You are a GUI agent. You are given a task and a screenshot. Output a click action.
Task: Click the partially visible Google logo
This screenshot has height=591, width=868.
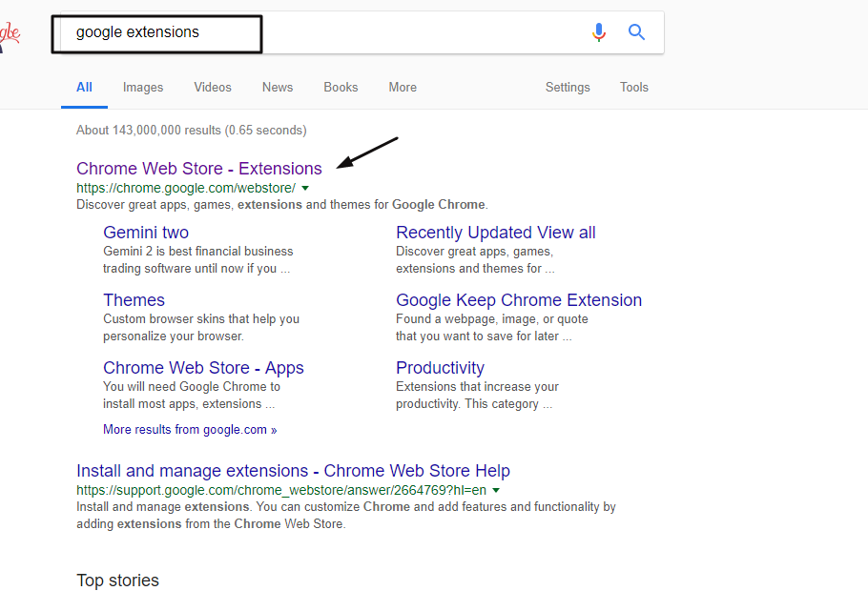click(10, 35)
